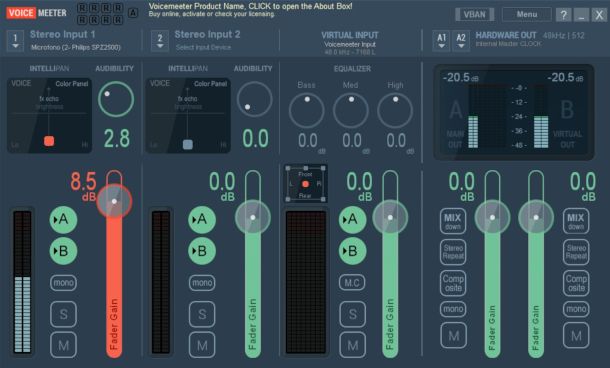
Task: Open the Voicemeeter logo About box
Action: tap(37, 13)
